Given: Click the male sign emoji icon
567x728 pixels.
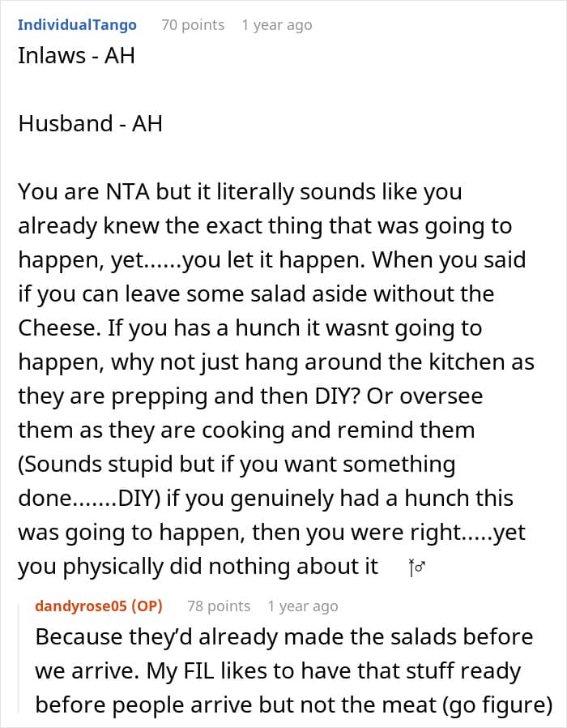Looking at the screenshot, I should (418, 568).
